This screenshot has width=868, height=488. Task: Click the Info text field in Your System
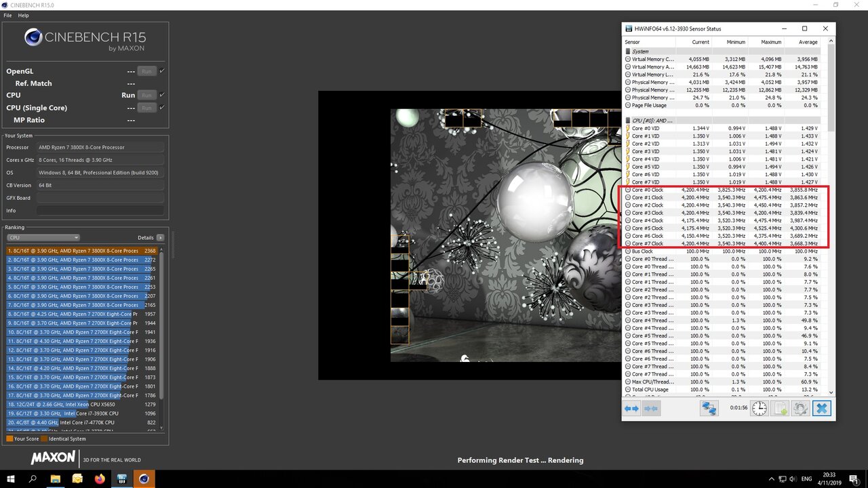pyautogui.click(x=100, y=211)
